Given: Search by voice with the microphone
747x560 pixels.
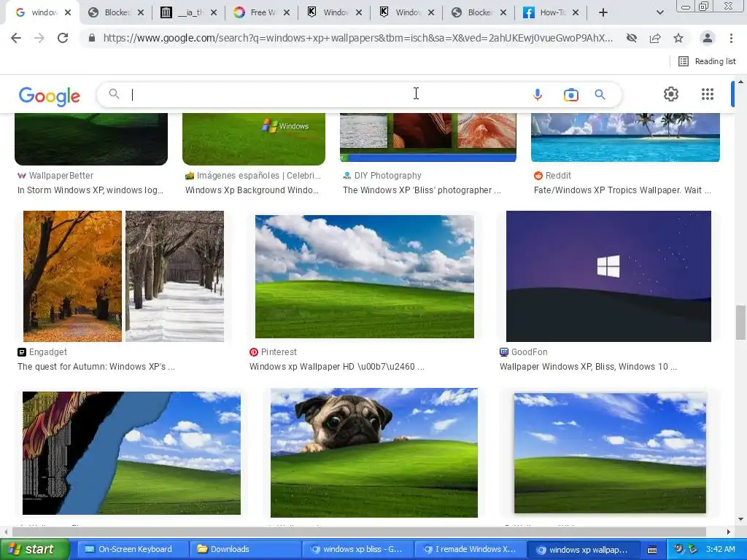Looking at the screenshot, I should pos(538,95).
